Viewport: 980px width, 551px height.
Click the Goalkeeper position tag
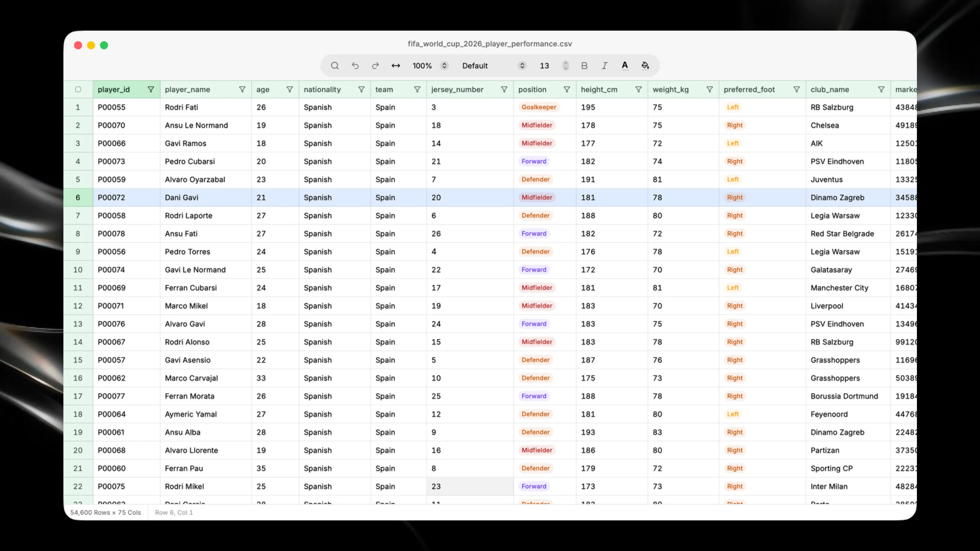(x=539, y=107)
